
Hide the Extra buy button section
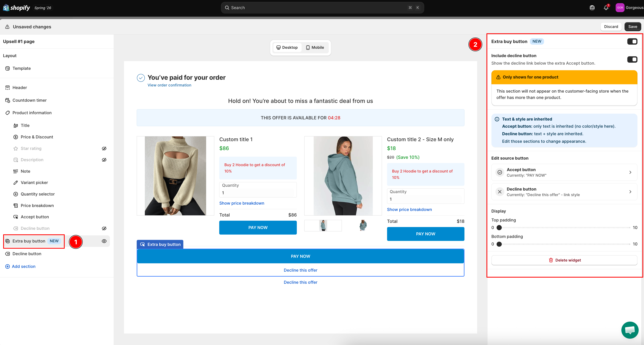[x=104, y=241]
